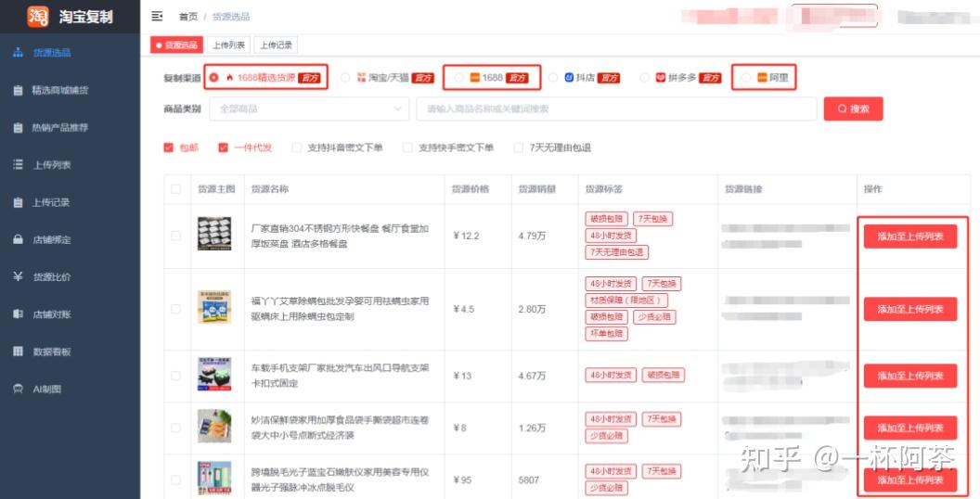The width and height of the screenshot is (980, 499).
Task: Open the 艾草除螨包 product thumbnail
Action: (214, 307)
